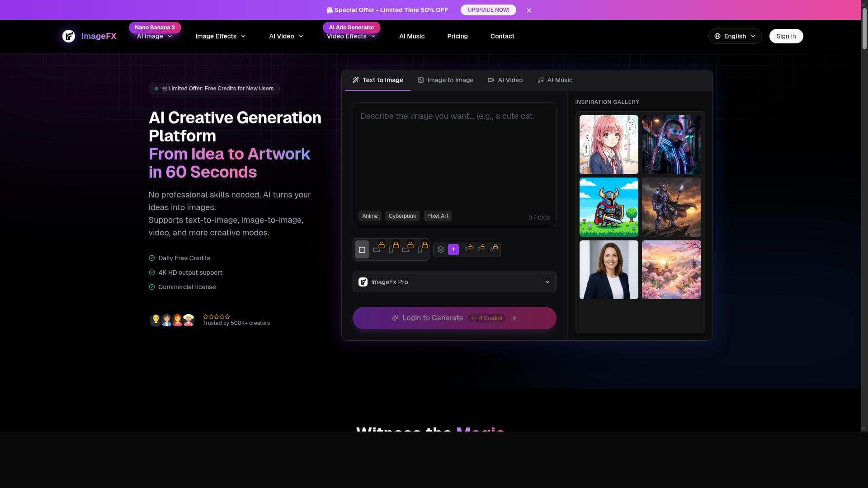This screenshot has height=488, width=868.
Task: Select locked 2 images output count
Action: (467, 249)
